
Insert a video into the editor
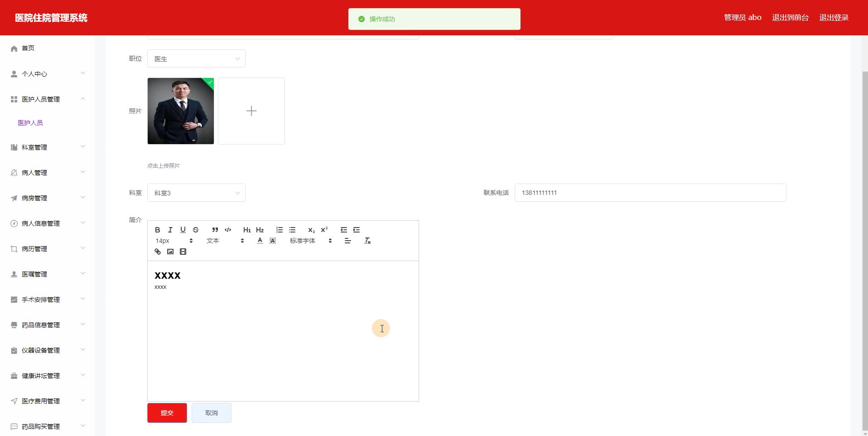coord(183,252)
